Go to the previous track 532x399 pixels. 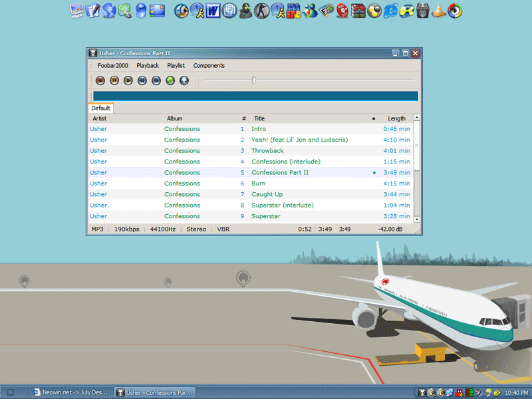click(142, 80)
